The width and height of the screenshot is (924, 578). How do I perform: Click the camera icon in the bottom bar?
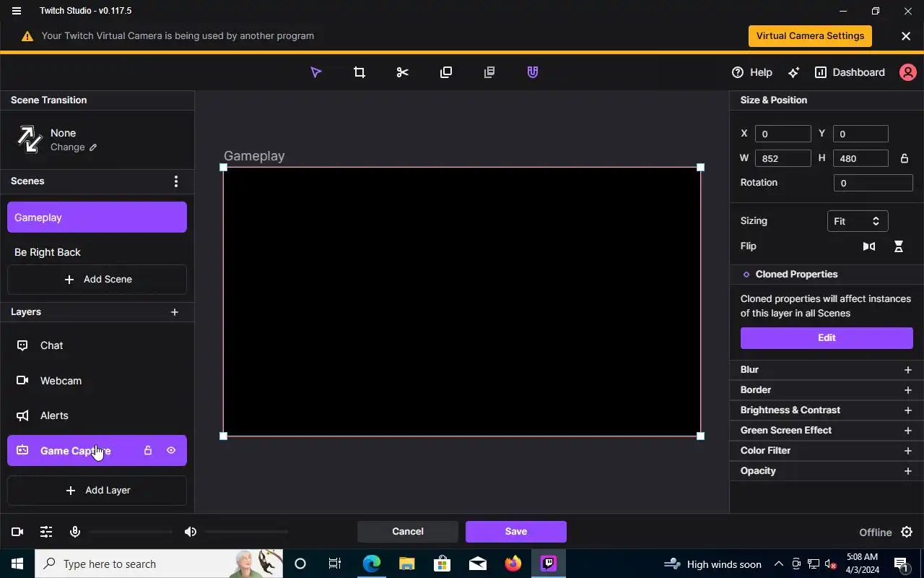tap(17, 532)
